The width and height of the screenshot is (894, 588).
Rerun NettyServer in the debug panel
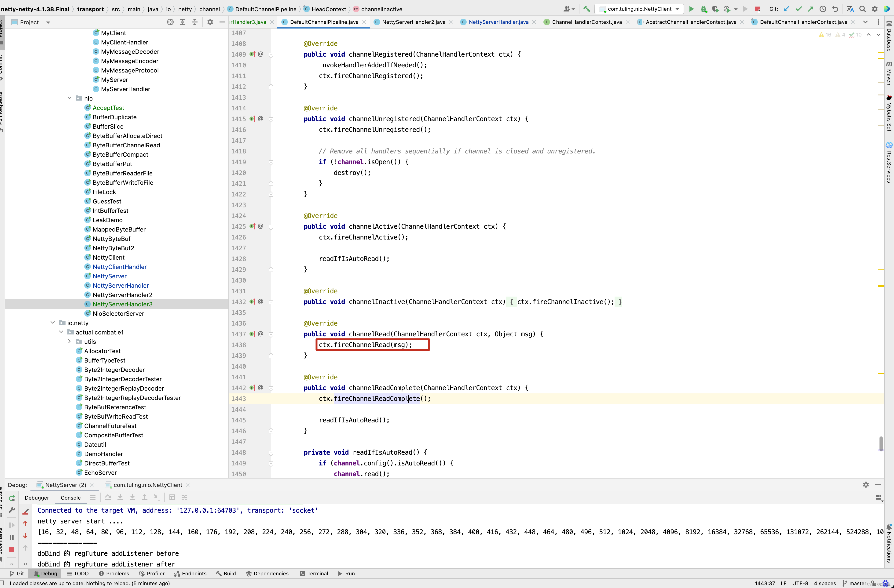tap(12, 498)
